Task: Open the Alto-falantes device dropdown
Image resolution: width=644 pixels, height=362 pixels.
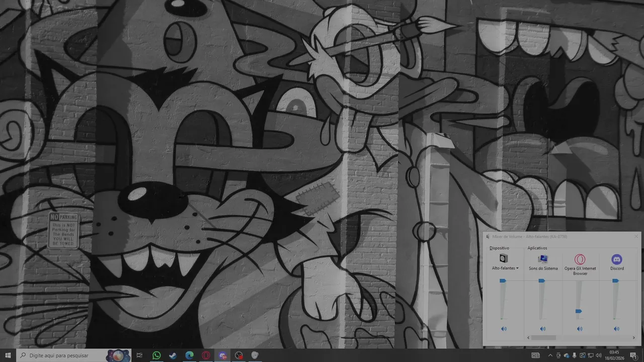Action: click(x=505, y=268)
